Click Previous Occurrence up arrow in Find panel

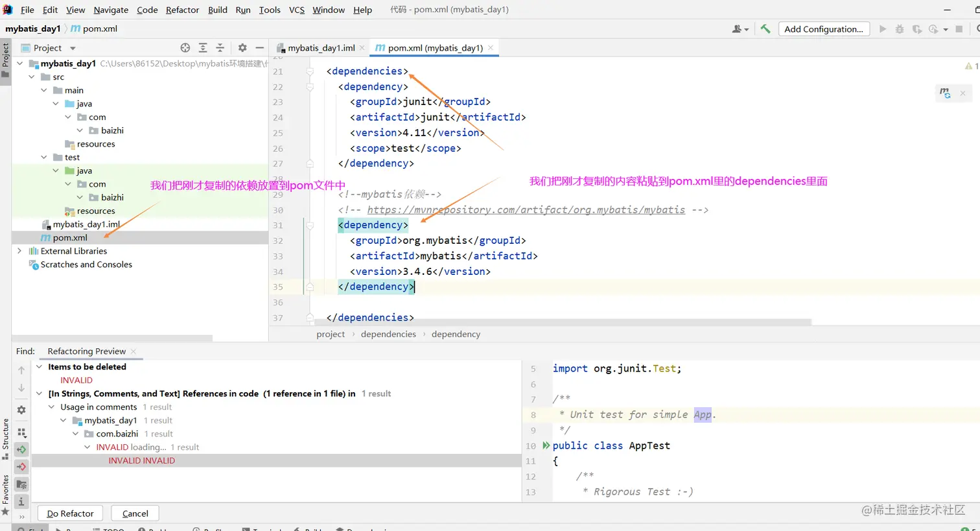tap(21, 370)
